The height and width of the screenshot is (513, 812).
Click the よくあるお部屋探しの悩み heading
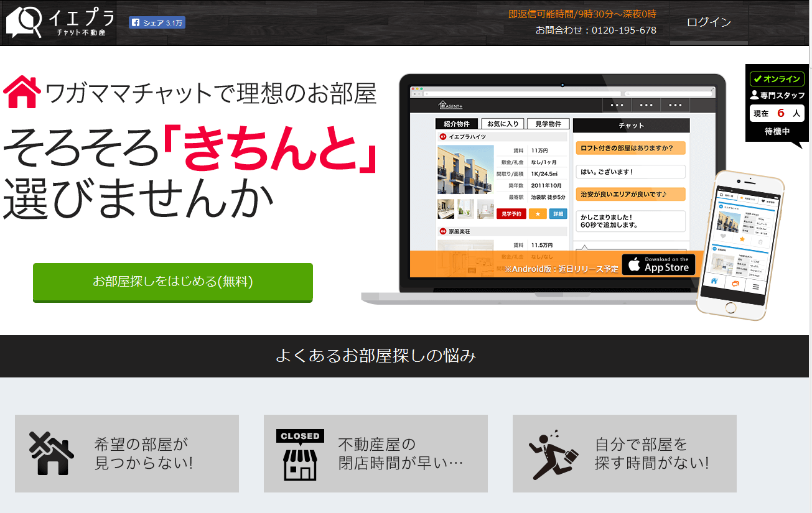click(x=376, y=356)
